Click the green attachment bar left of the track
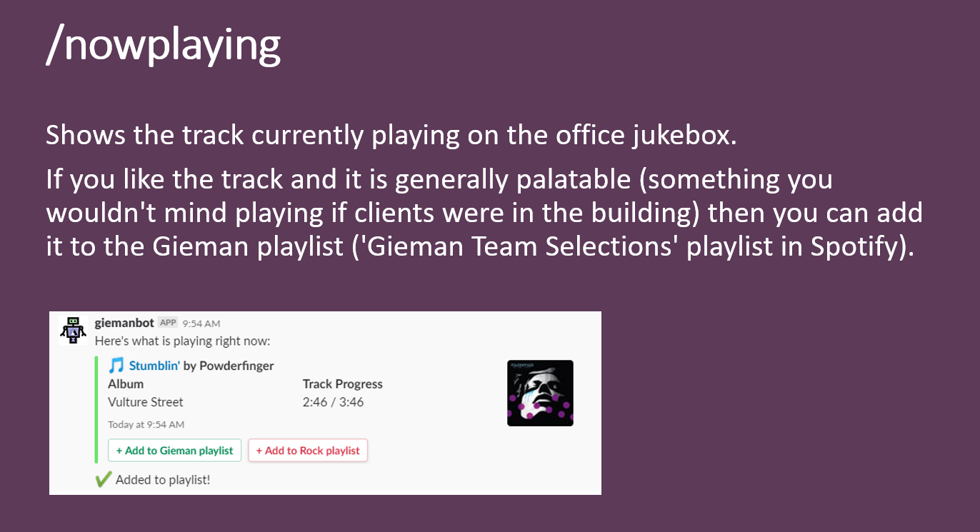Screen dimensions: 980x532 (x=96, y=410)
